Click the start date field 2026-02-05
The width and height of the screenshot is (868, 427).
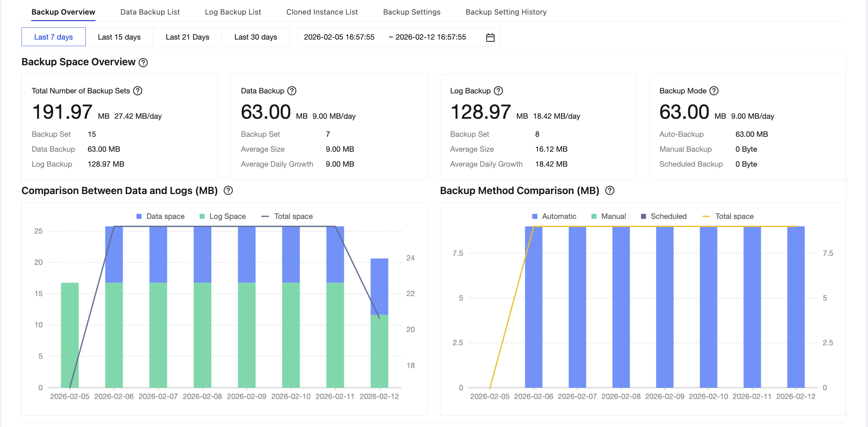pyautogui.click(x=339, y=37)
